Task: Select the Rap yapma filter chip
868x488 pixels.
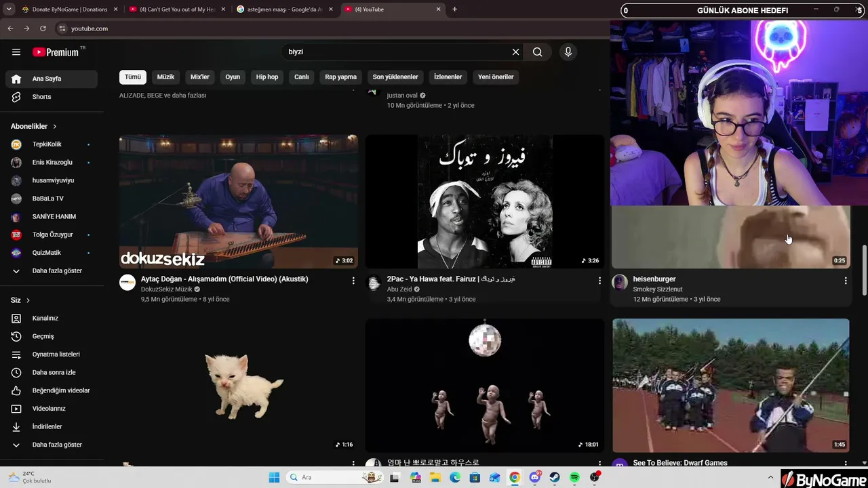Action: click(340, 77)
